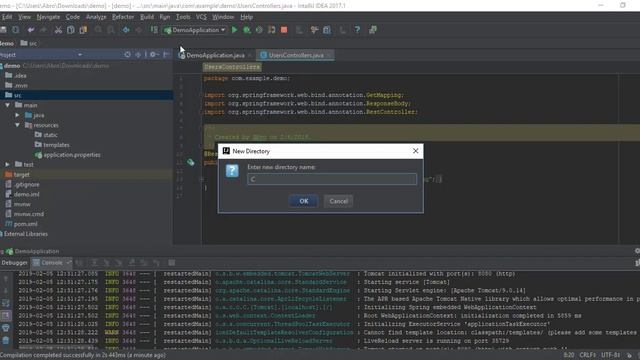Screen dimensions: 640x360
Task: Start debugging with the green bug icon
Action: (x=247, y=30)
